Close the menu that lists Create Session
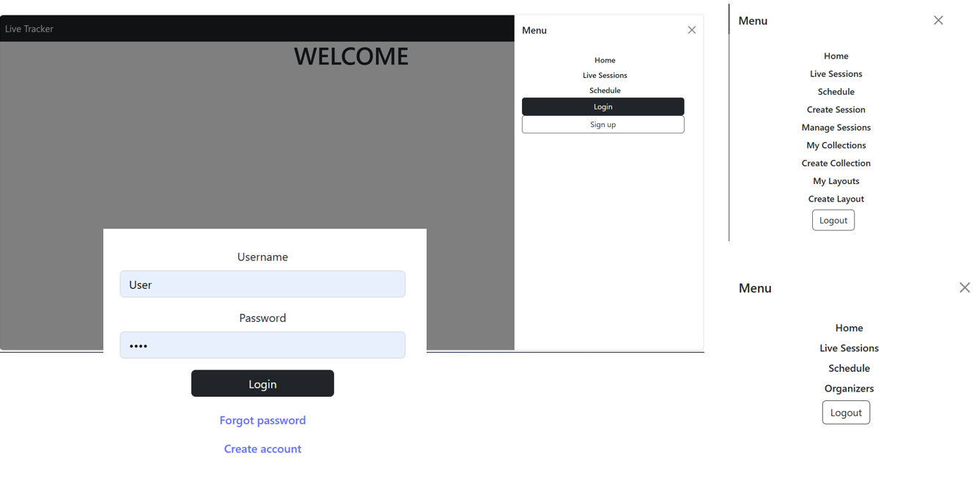Viewport: 980px width, 481px height. click(x=938, y=21)
